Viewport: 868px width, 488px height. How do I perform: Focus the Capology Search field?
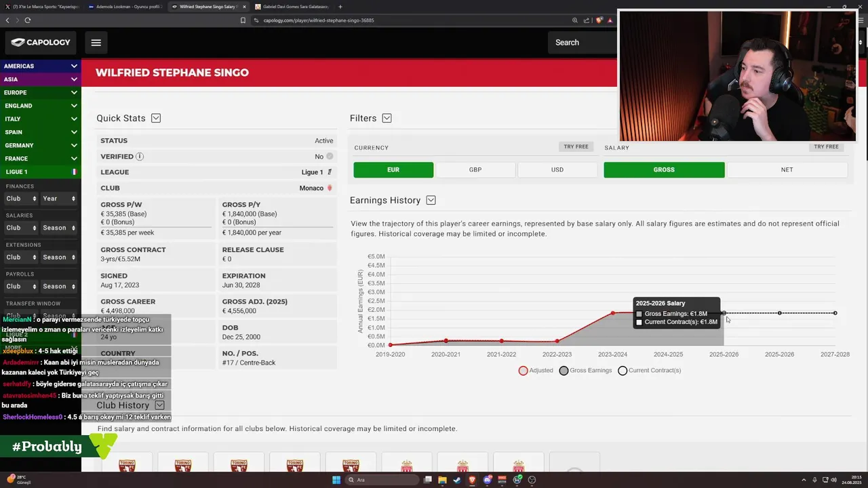coord(583,43)
